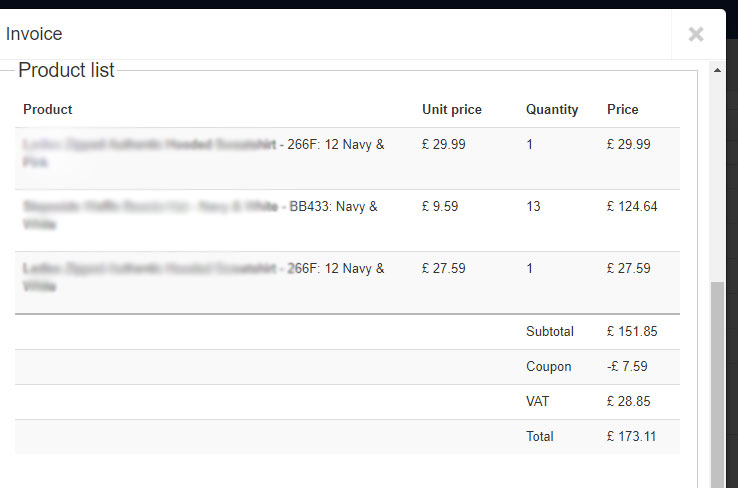Click the Coupon row label

(549, 367)
